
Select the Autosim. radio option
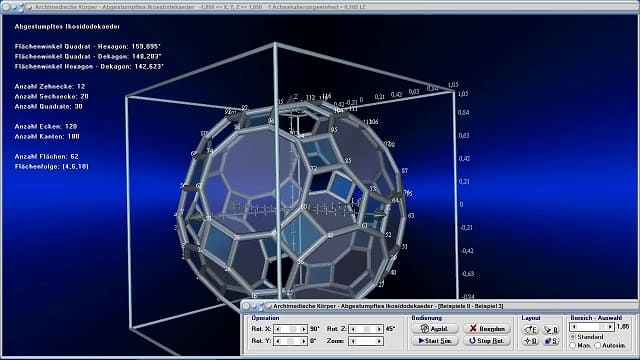pyautogui.click(x=610, y=345)
